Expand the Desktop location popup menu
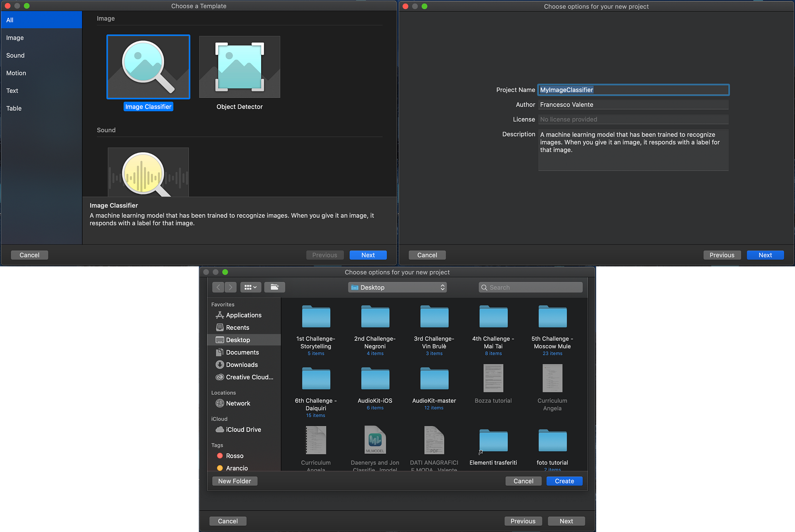This screenshot has height=532, width=795. (x=397, y=287)
